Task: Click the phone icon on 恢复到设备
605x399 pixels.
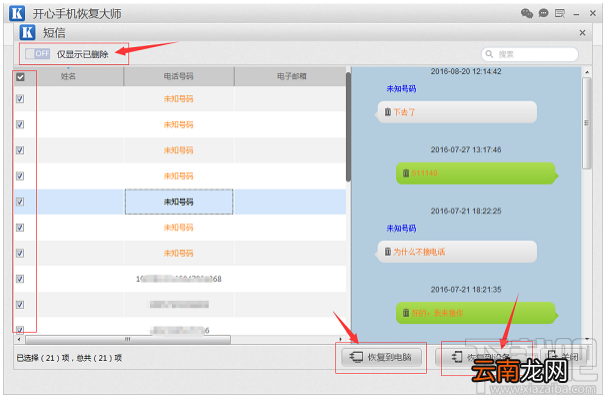Action: tap(457, 357)
